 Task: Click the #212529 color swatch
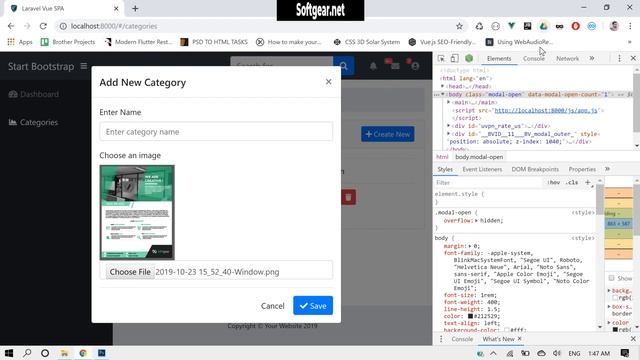click(470, 316)
